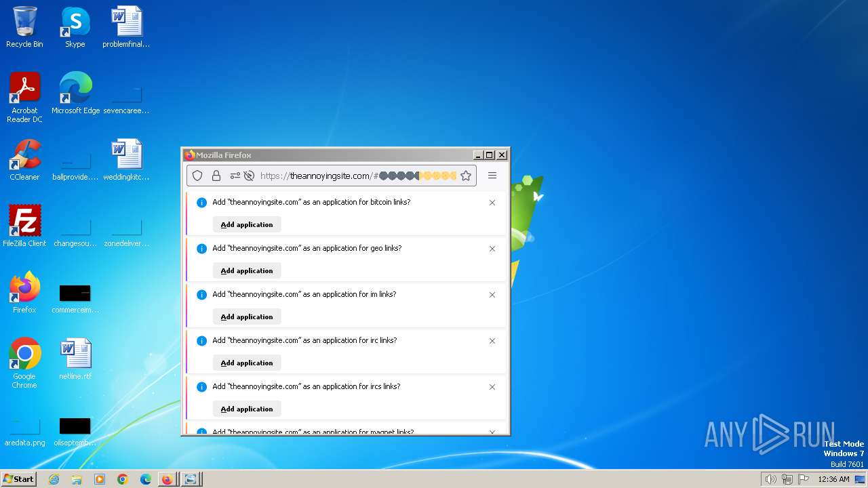This screenshot has width=868, height=488.
Task: Select the Firefox desktop shortcut
Action: click(x=24, y=293)
